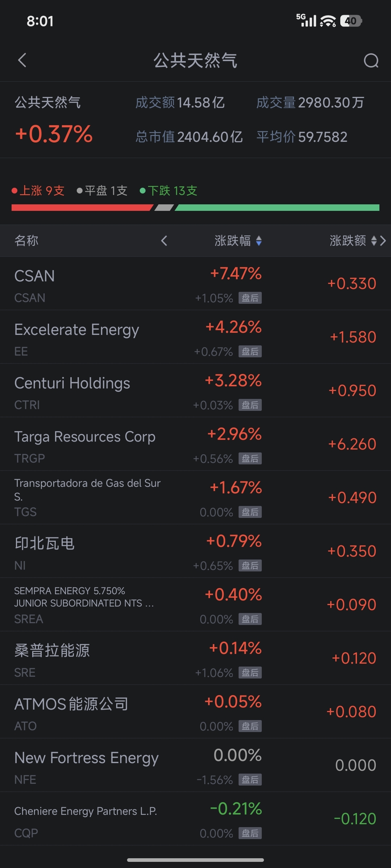Open search with magnifier icon

(371, 61)
